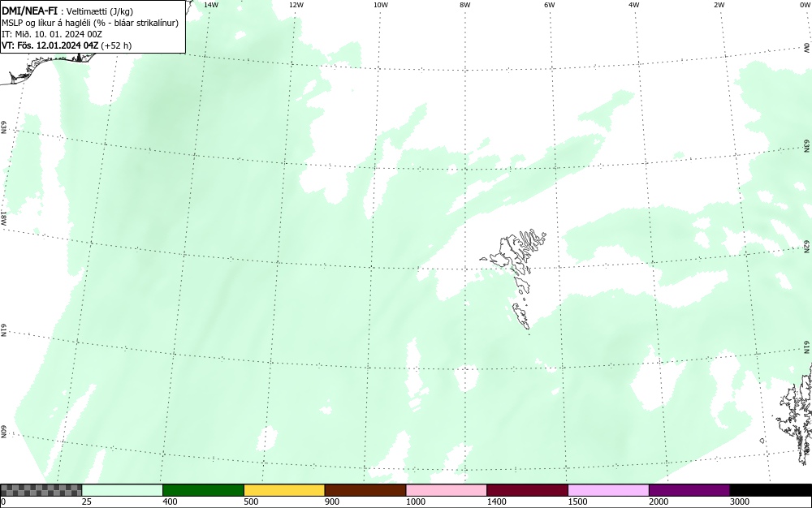Click the dark green 400–500 legend swatch
This screenshot has height=508, width=812.
click(x=203, y=490)
